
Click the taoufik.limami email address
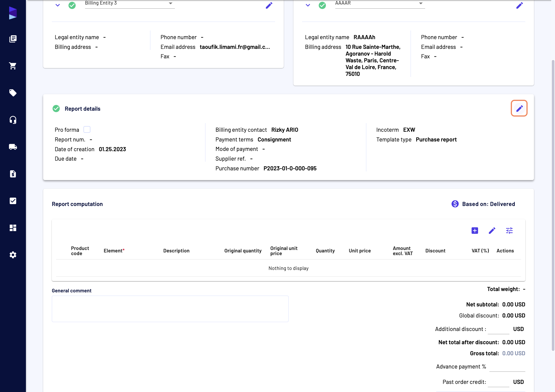[x=235, y=47]
